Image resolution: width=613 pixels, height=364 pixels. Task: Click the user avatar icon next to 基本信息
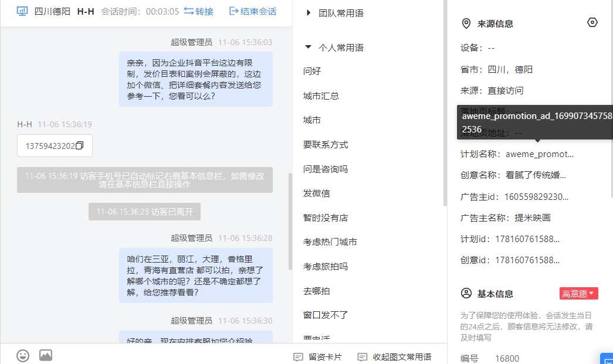(466, 293)
